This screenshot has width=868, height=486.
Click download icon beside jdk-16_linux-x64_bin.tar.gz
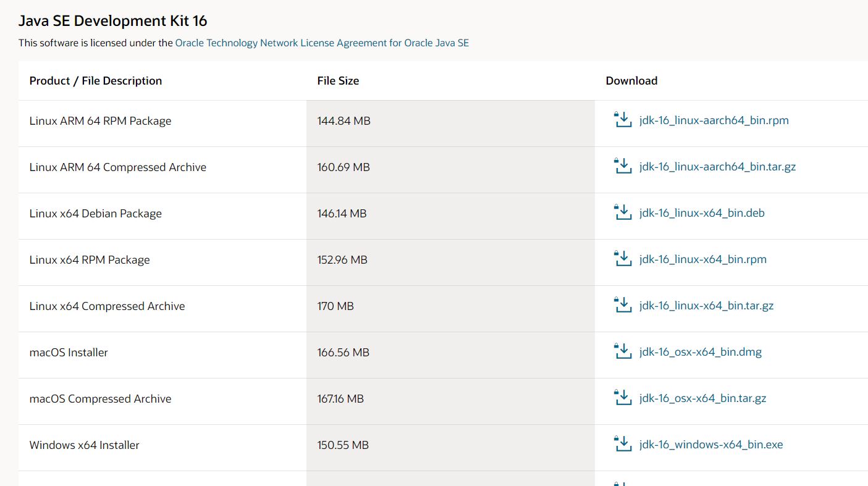coord(623,305)
